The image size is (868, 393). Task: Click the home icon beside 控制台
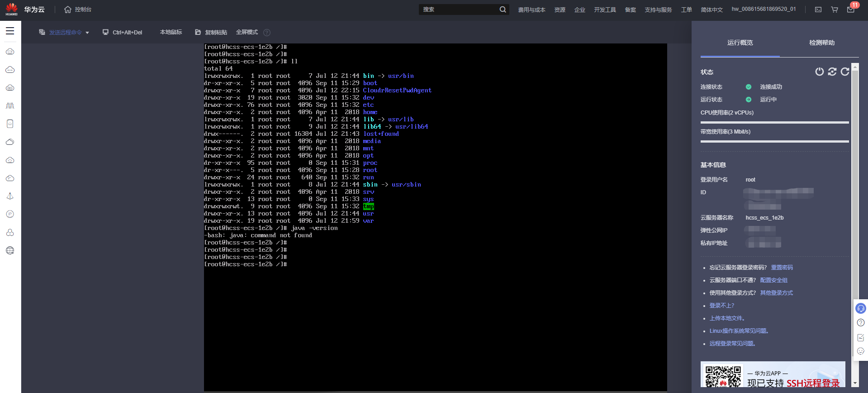(68, 10)
